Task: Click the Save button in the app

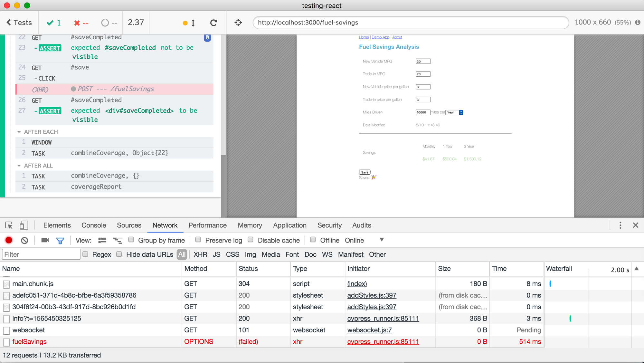Action: click(x=365, y=172)
